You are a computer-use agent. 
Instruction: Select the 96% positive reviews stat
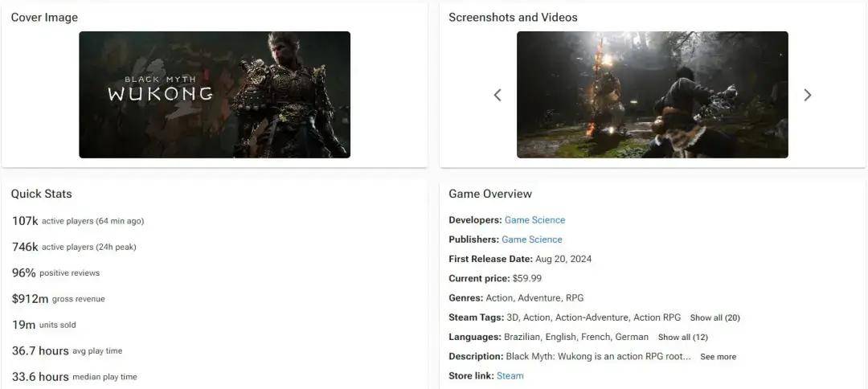pos(56,272)
